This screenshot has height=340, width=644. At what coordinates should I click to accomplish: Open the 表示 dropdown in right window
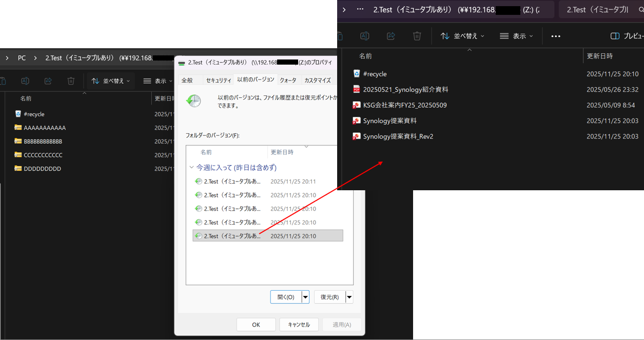click(x=516, y=36)
